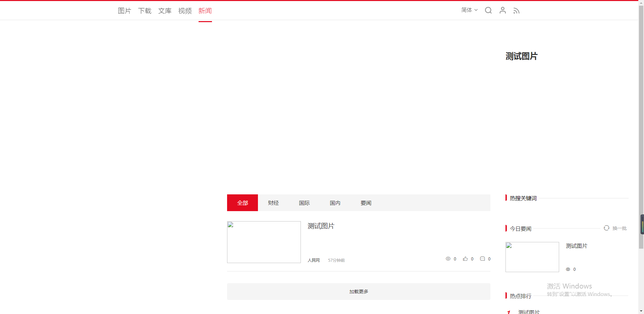644x314 pixels.
Task: Click the 57分钟前 timestamp
Action: pyautogui.click(x=336, y=260)
